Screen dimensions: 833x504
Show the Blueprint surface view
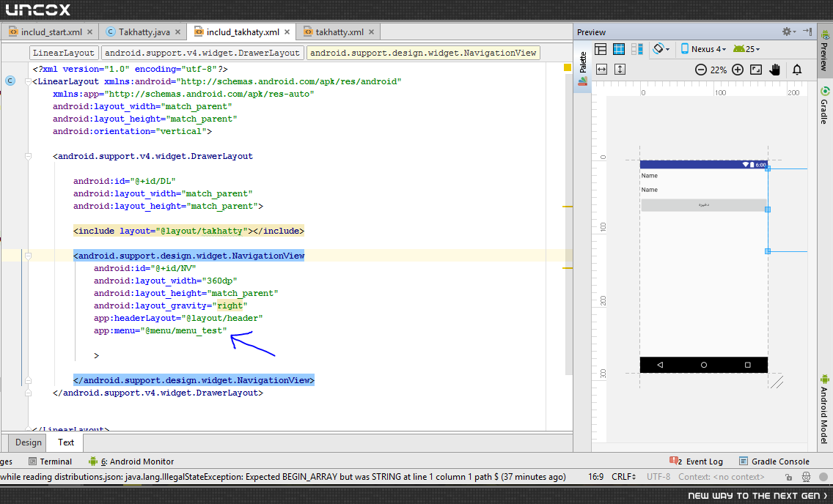pyautogui.click(x=619, y=49)
